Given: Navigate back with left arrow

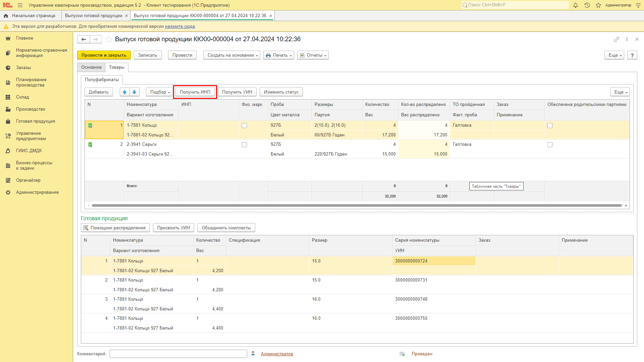Looking at the screenshot, I should tap(84, 39).
